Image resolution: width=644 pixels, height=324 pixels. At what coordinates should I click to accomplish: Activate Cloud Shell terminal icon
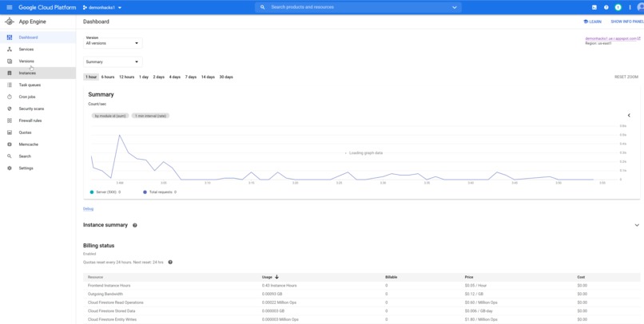coord(594,7)
